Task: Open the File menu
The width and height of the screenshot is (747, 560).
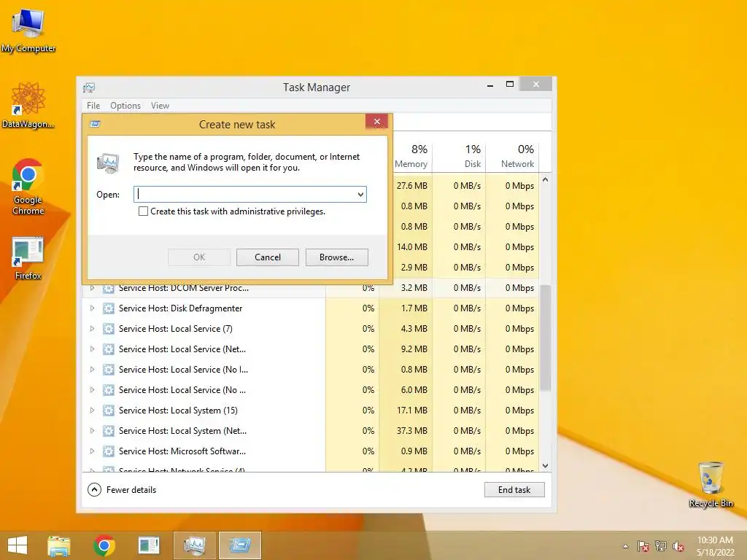Action: (93, 106)
